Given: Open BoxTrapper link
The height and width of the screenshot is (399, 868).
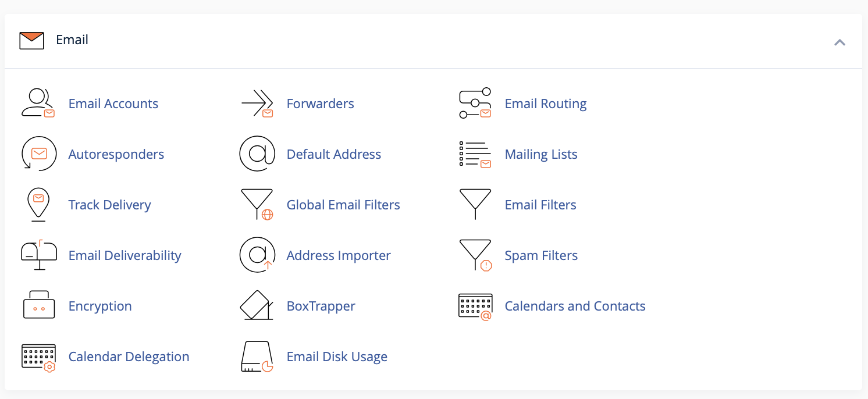Looking at the screenshot, I should pos(321,306).
